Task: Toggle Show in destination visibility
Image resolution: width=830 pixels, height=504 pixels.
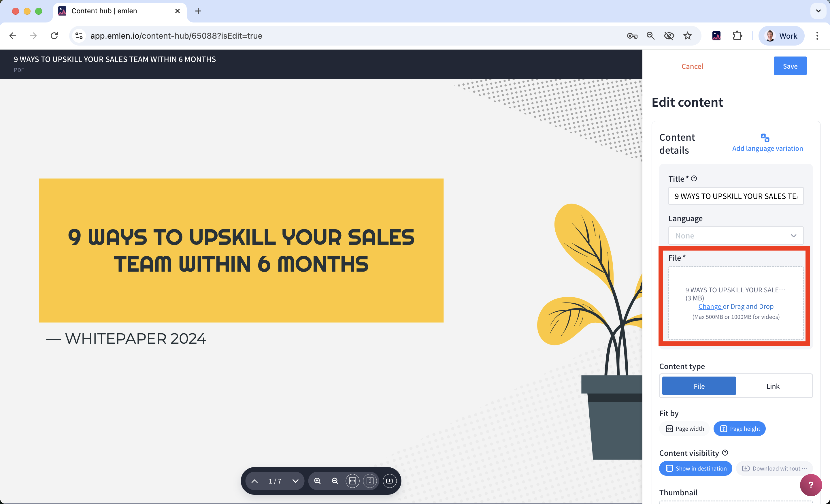Action: tap(696, 468)
